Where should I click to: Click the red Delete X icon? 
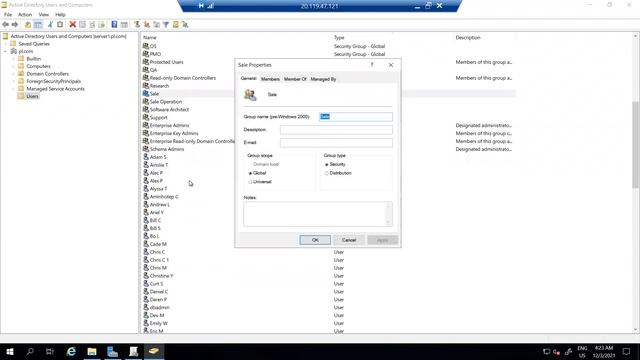point(73,24)
